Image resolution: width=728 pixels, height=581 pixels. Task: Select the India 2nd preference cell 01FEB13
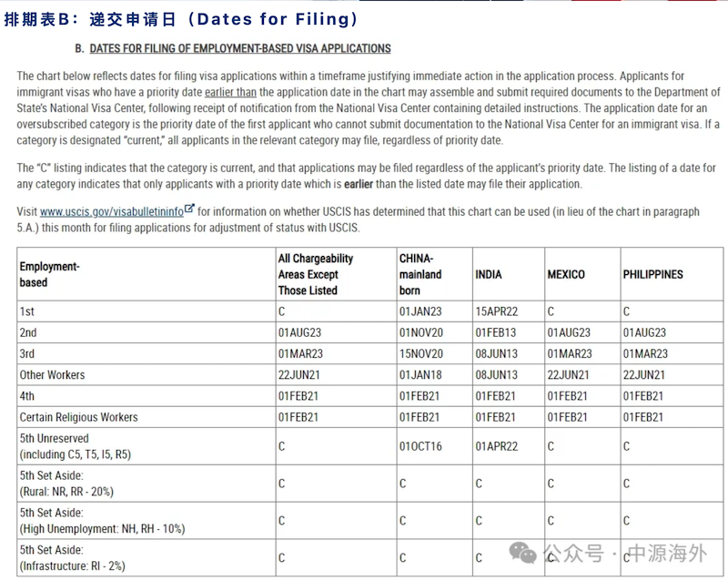(x=495, y=332)
